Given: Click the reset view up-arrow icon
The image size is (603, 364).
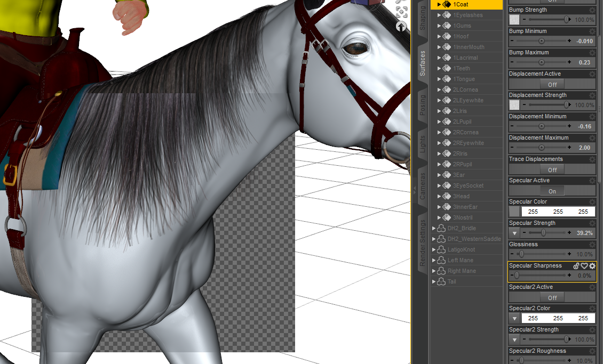Looking at the screenshot, I should click(x=401, y=27).
